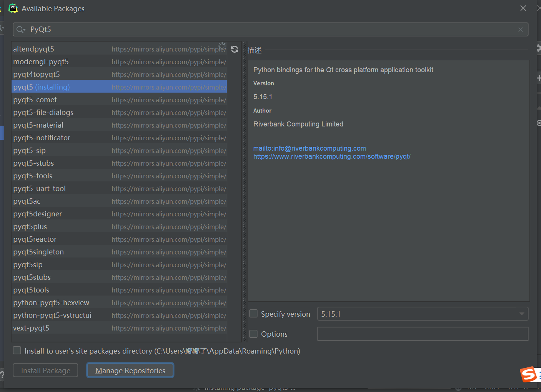The width and height of the screenshot is (541, 392).
Task: Select pyqt5plus package row
Action: pyautogui.click(x=119, y=226)
